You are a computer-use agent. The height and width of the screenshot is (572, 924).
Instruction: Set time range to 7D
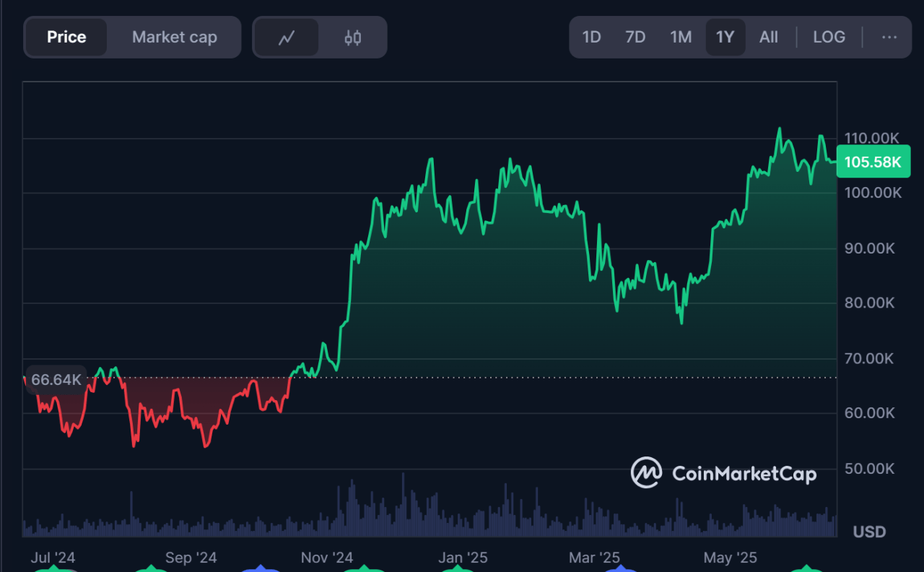[x=635, y=38]
